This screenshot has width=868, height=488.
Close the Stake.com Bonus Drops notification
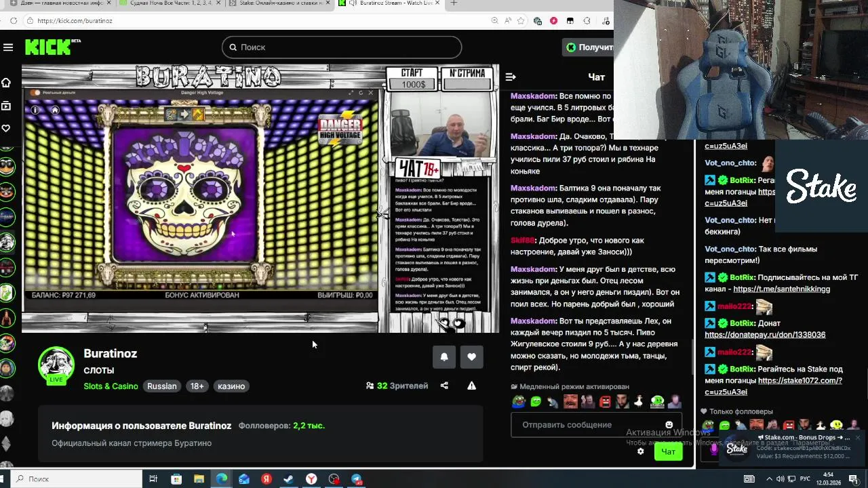pos(858,438)
